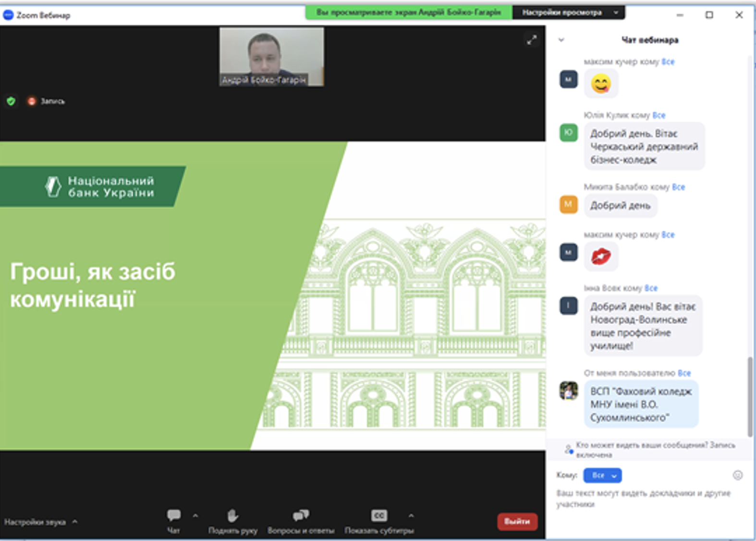
Task: Open emoji picker in chat input
Action: point(738,475)
